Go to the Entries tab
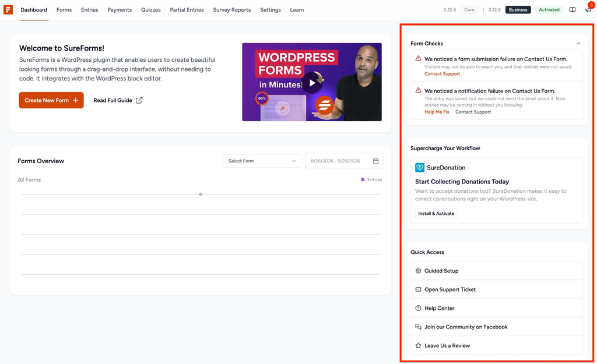The image size is (597, 364). coord(89,10)
